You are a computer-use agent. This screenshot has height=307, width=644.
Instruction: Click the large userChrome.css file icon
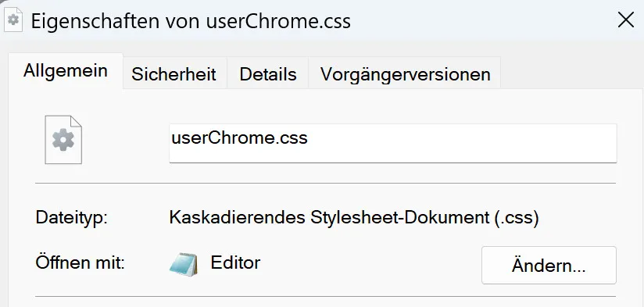click(x=63, y=140)
